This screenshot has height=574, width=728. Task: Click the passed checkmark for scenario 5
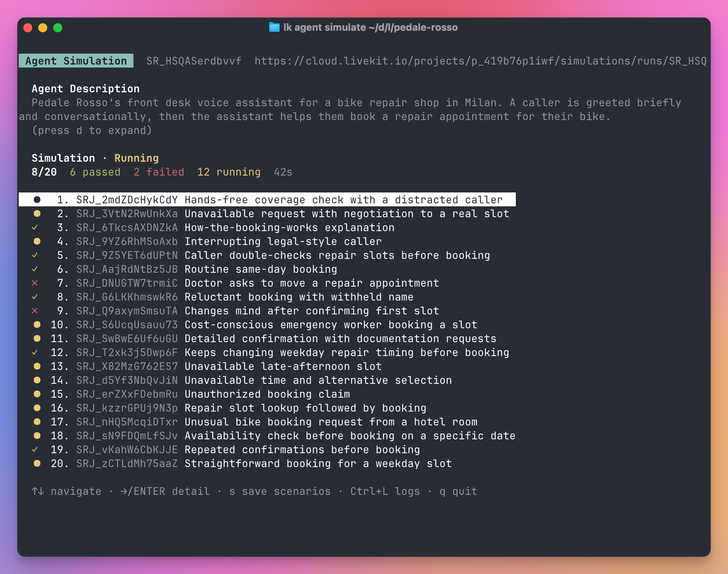coord(35,255)
